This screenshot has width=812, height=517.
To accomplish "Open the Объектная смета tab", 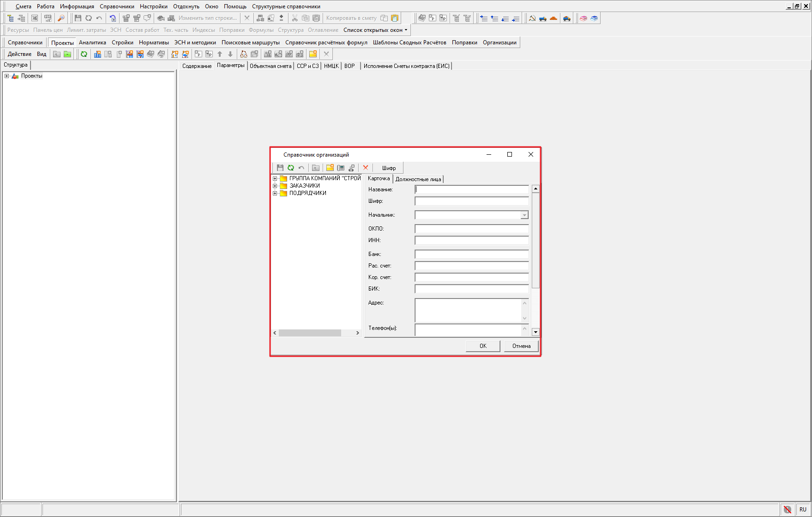I will pyautogui.click(x=271, y=66).
